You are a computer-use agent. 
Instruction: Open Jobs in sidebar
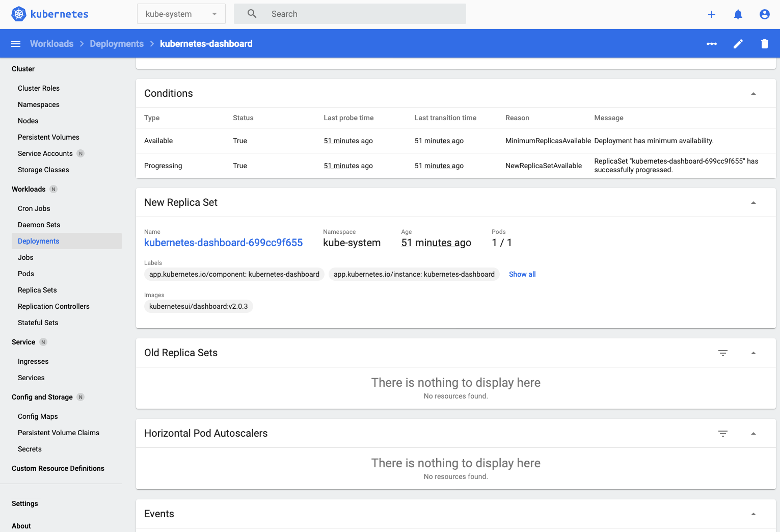pyautogui.click(x=25, y=257)
